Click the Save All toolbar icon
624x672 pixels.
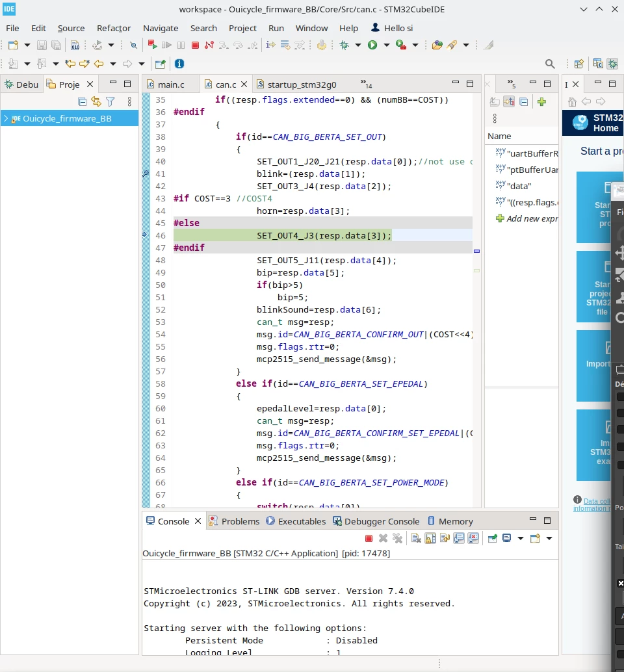[56, 45]
